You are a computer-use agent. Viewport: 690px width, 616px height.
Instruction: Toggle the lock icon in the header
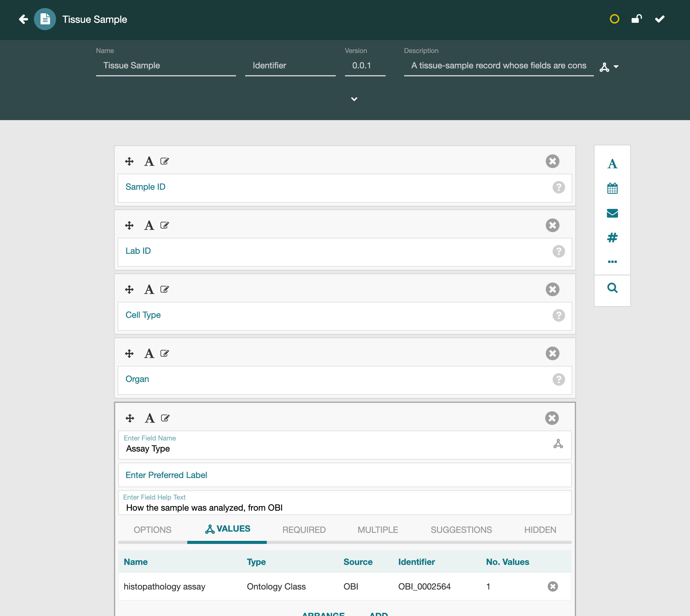pyautogui.click(x=636, y=19)
